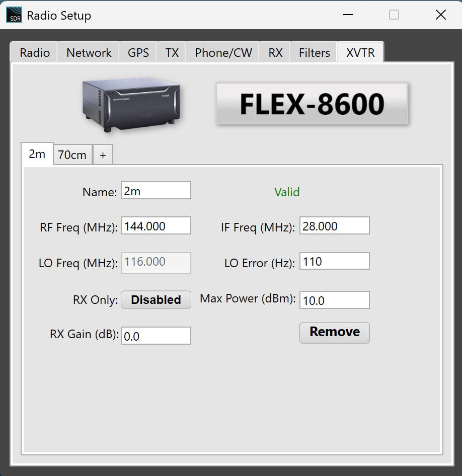
Task: Click the RX Gain (dB) field
Action: coord(156,336)
